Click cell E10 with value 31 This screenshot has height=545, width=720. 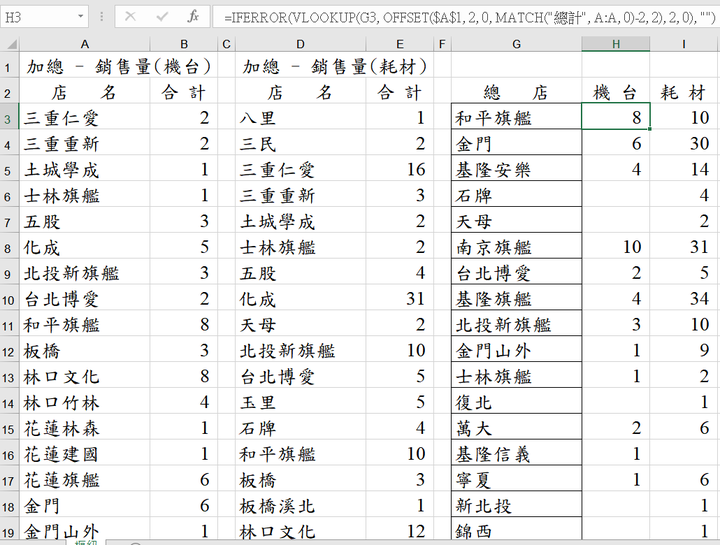(x=400, y=299)
